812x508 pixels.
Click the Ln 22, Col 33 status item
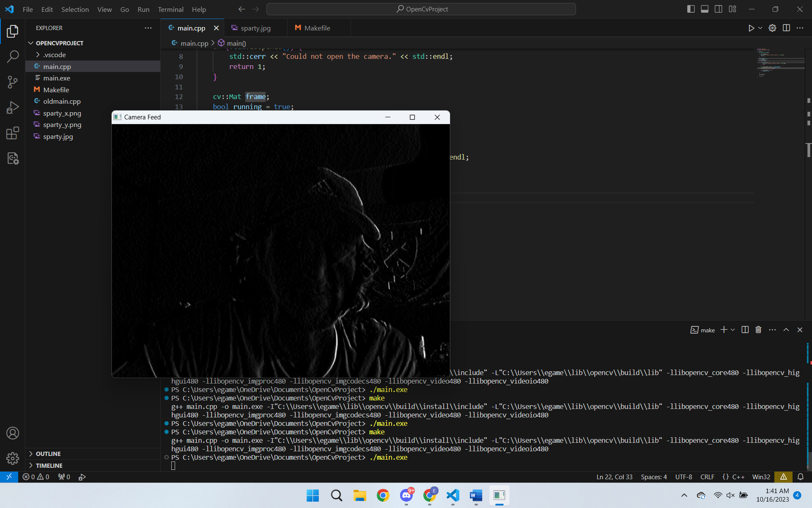pos(614,477)
